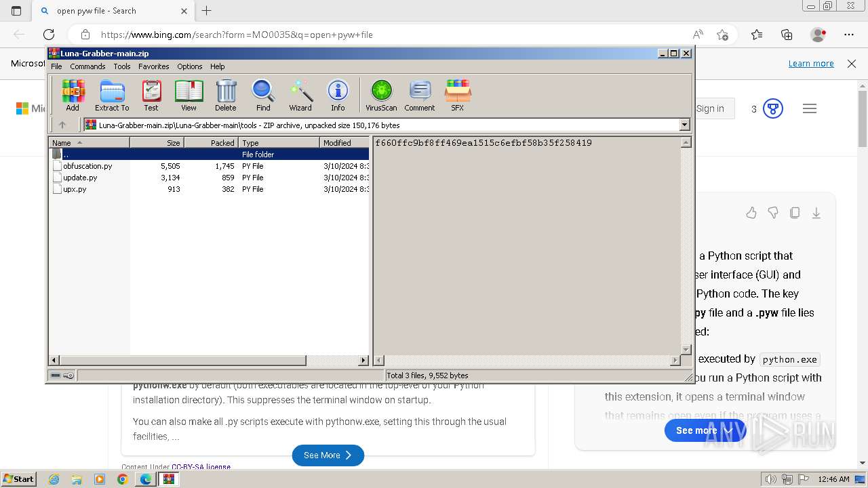This screenshot has width=868, height=488.
Task: Add page to favorites star icon
Action: pyautogui.click(x=722, y=35)
